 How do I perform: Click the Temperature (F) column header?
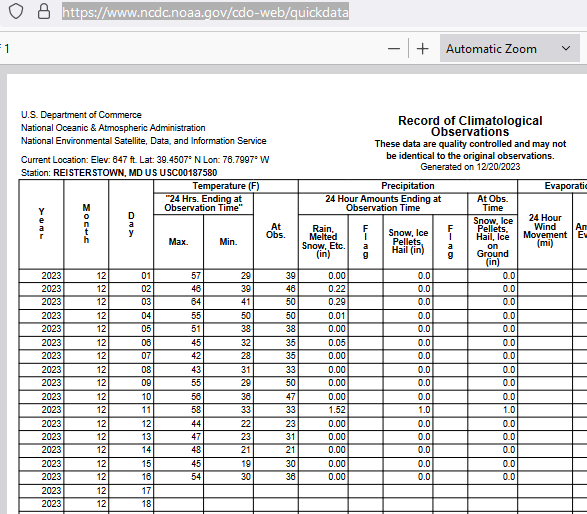[x=226, y=186]
